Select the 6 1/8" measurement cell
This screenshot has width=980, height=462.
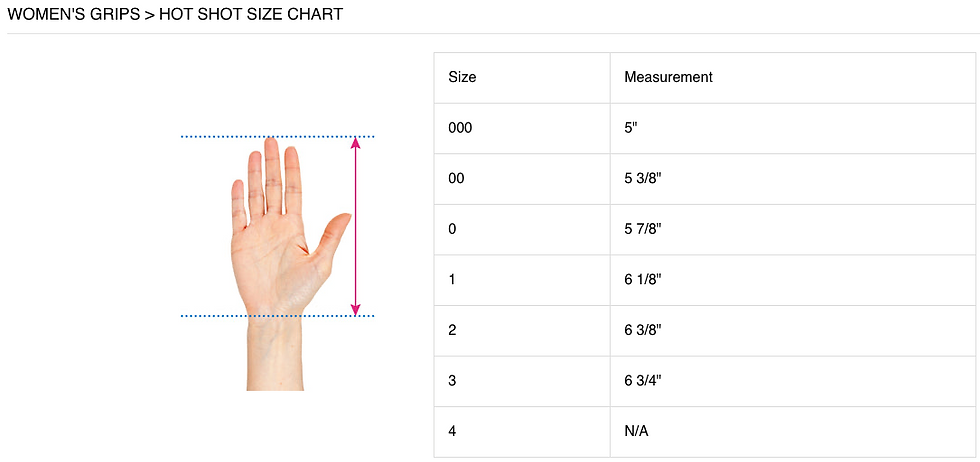point(642,280)
